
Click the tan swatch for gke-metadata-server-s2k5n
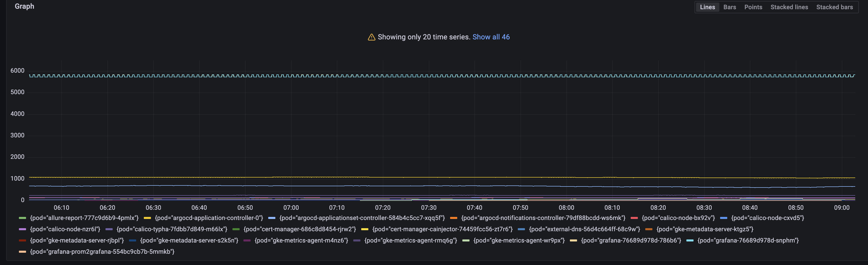pyautogui.click(x=132, y=240)
